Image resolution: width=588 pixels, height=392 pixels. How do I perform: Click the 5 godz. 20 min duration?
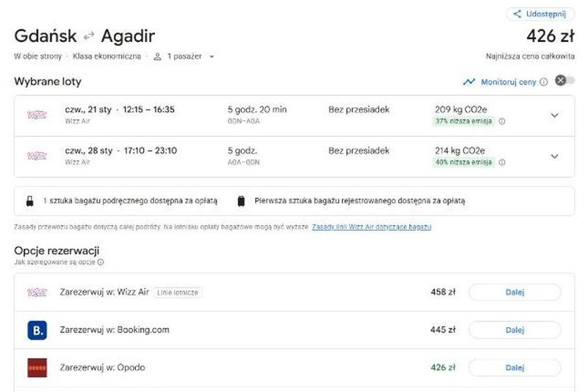click(257, 110)
